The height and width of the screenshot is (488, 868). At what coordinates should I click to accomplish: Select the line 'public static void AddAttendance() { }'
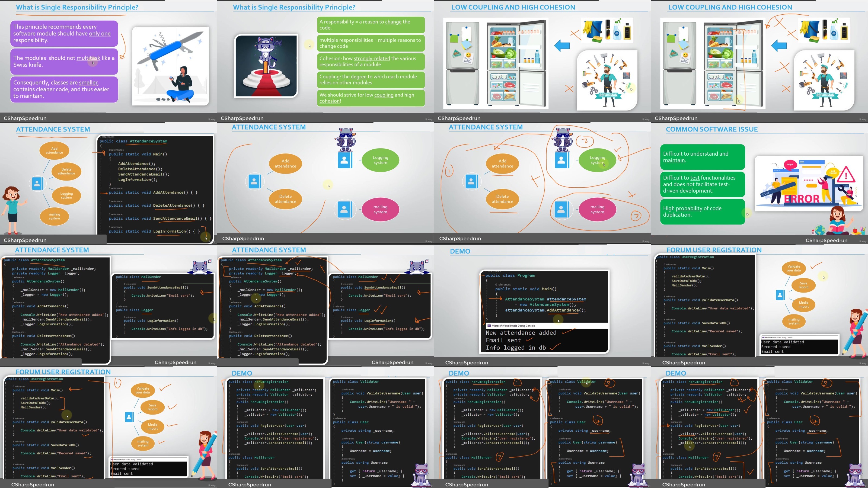[x=153, y=192]
